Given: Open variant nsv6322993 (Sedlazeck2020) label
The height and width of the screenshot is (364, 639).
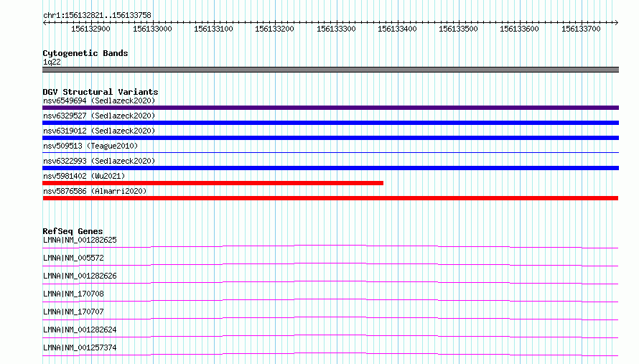Looking at the screenshot, I should pos(99,161).
